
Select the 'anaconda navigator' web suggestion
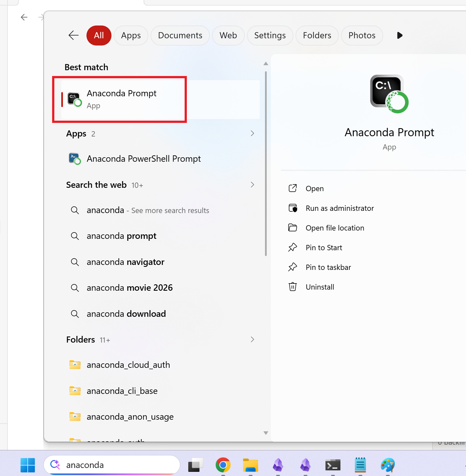[x=161, y=262]
